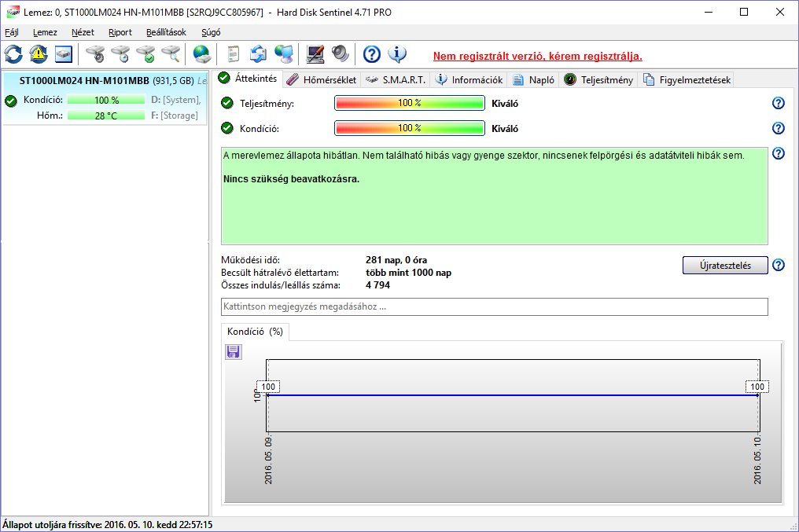The width and height of the screenshot is (799, 532).
Task: Switch to the Teljesítmény tab
Action: click(598, 80)
